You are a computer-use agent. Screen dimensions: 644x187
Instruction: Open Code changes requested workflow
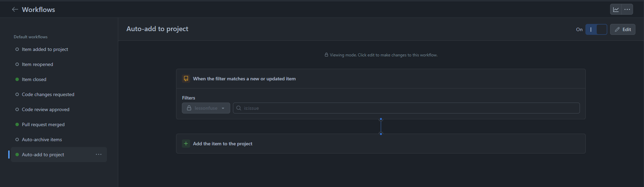click(48, 94)
